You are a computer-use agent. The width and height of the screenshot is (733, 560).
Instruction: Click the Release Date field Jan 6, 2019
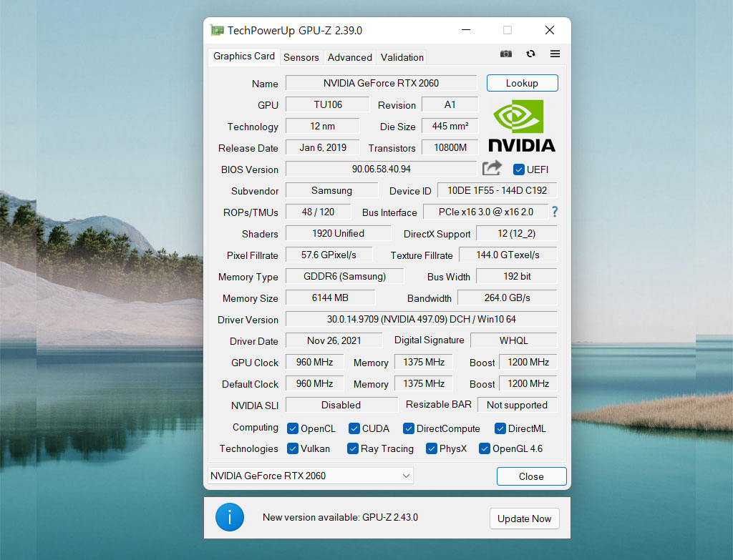tap(323, 147)
